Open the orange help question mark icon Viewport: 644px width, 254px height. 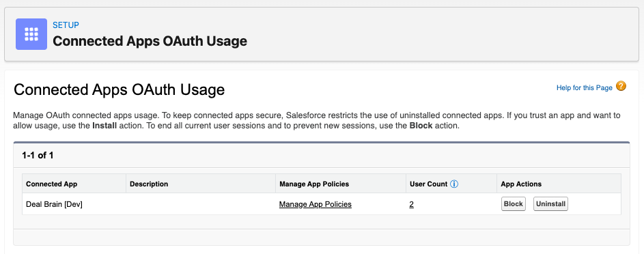pyautogui.click(x=621, y=87)
